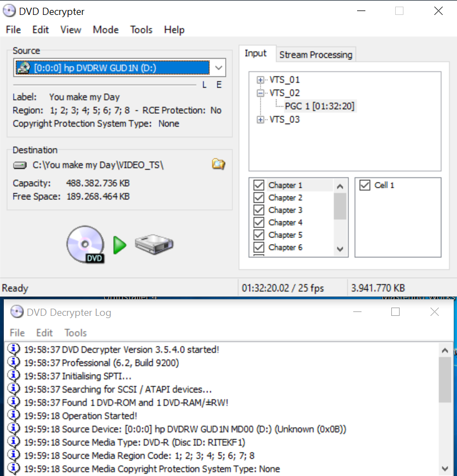This screenshot has width=457, height=476.
Task: Click info icon beside 'Operation Started!' log entry
Action: [x=14, y=416]
